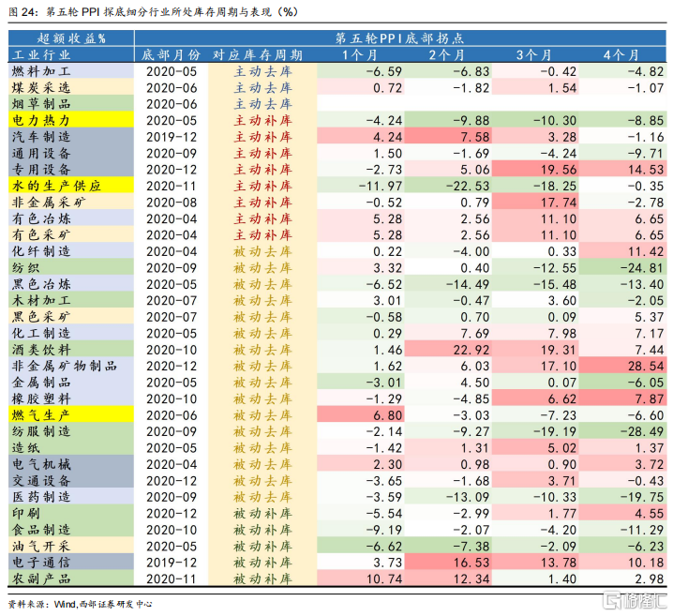Select the 28.54 cell for 非金属矿物制品
This screenshot has width=673, height=616.
622,367
